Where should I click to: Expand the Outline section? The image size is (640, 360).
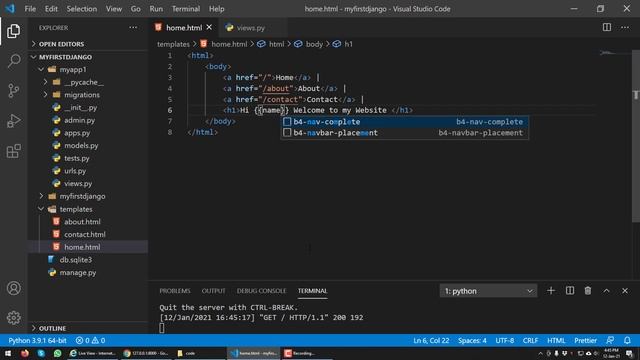click(52, 328)
